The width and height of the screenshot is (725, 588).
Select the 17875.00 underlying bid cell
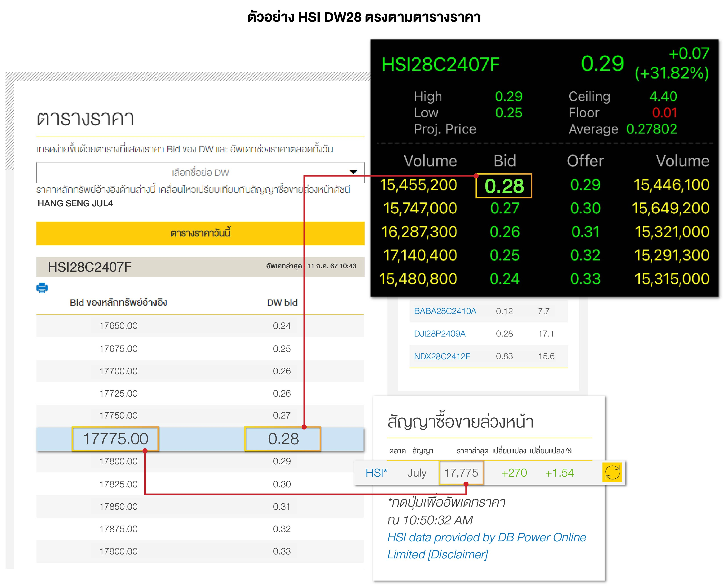tap(118, 529)
